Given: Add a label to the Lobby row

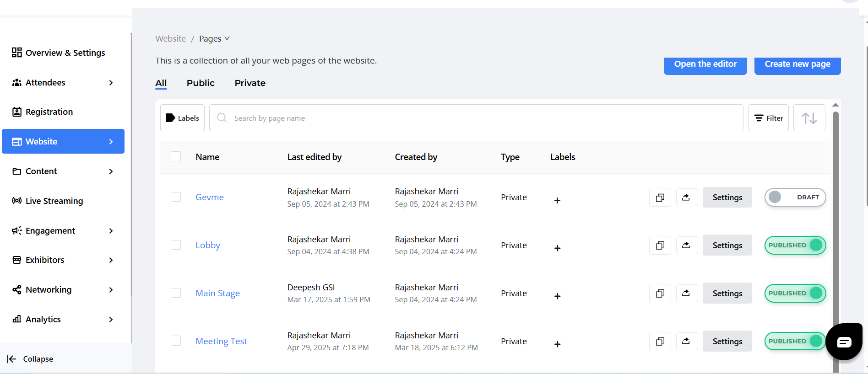Looking at the screenshot, I should click(x=557, y=248).
